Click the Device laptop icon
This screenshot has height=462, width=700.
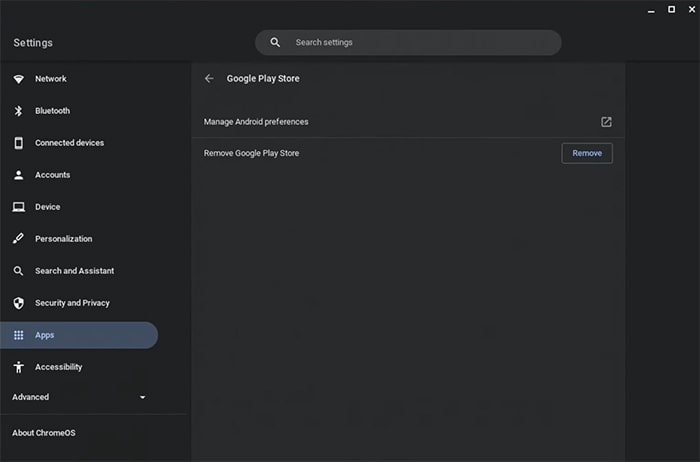(x=18, y=207)
